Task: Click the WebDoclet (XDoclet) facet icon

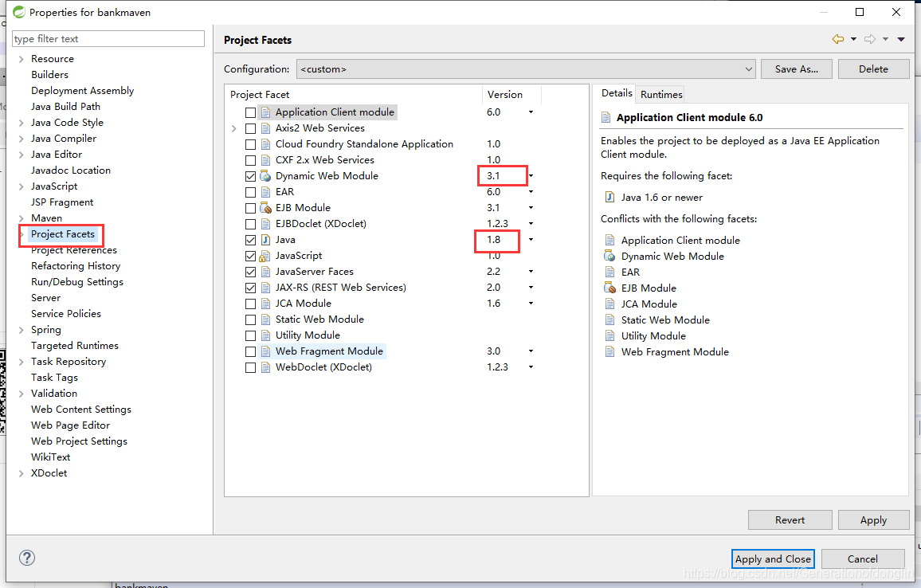Action: pos(265,367)
